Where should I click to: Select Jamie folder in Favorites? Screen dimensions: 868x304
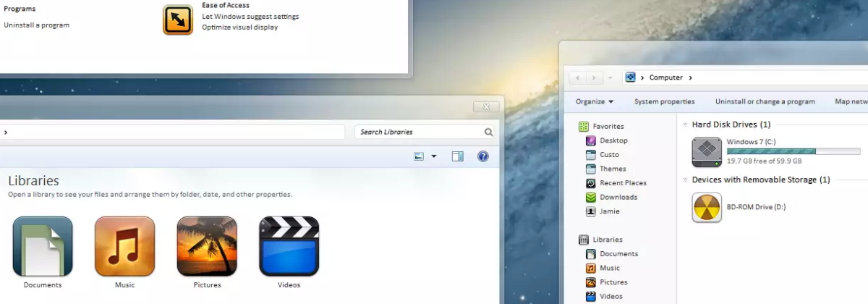[609, 211]
